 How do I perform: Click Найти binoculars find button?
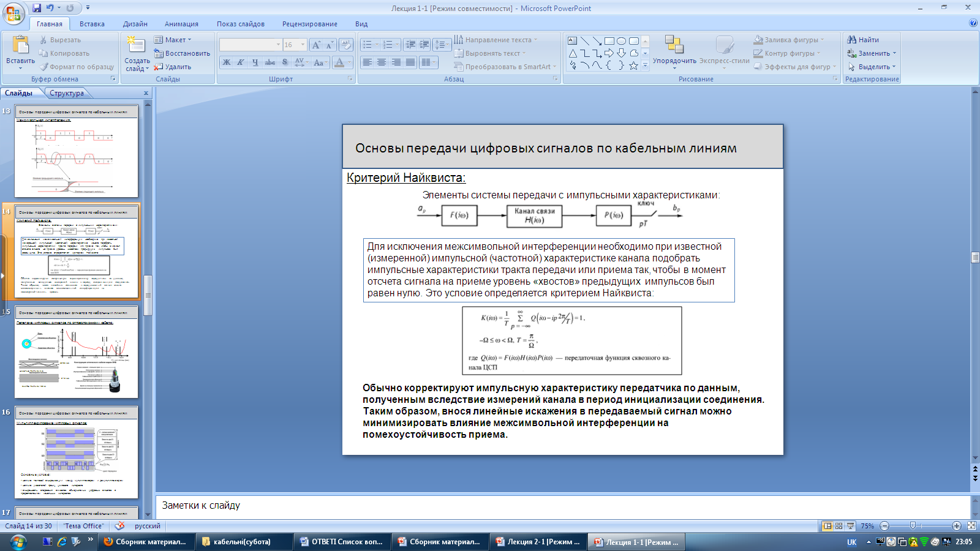863,40
